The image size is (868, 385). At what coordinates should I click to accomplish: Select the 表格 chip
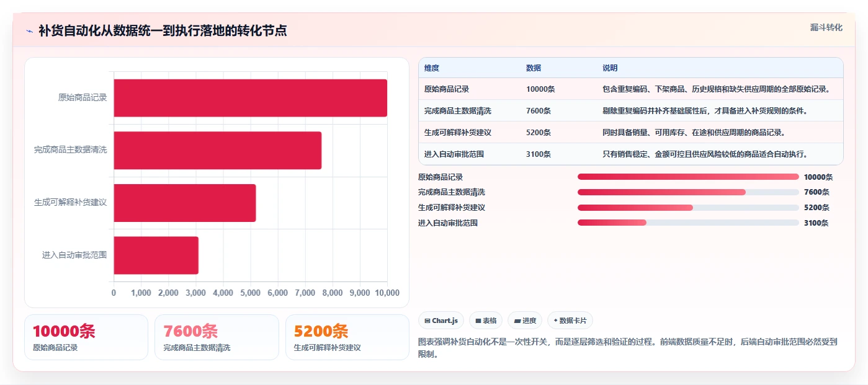point(486,321)
